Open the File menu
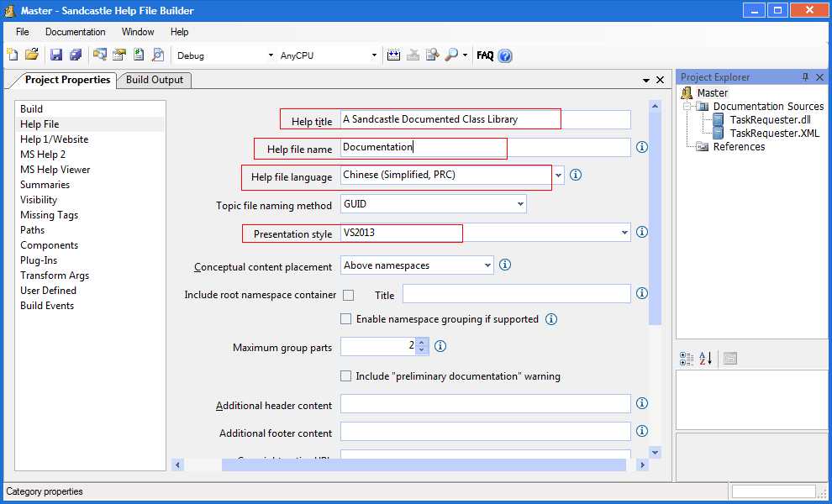Viewport: 832px width, 504px height. (23, 32)
